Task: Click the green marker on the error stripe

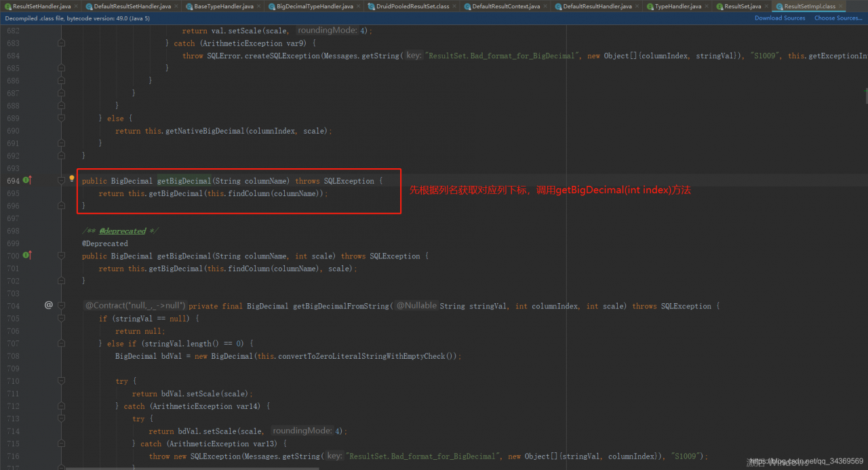Action: (x=865, y=92)
